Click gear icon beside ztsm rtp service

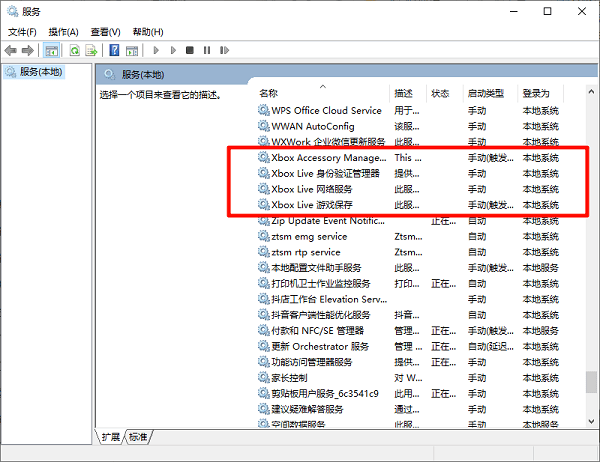(263, 252)
